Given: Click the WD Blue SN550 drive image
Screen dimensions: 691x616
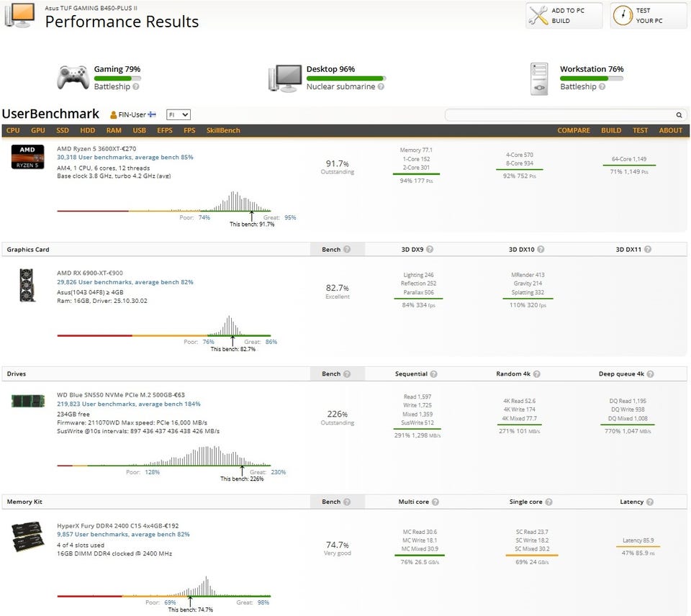Looking at the screenshot, I should pos(28,401).
